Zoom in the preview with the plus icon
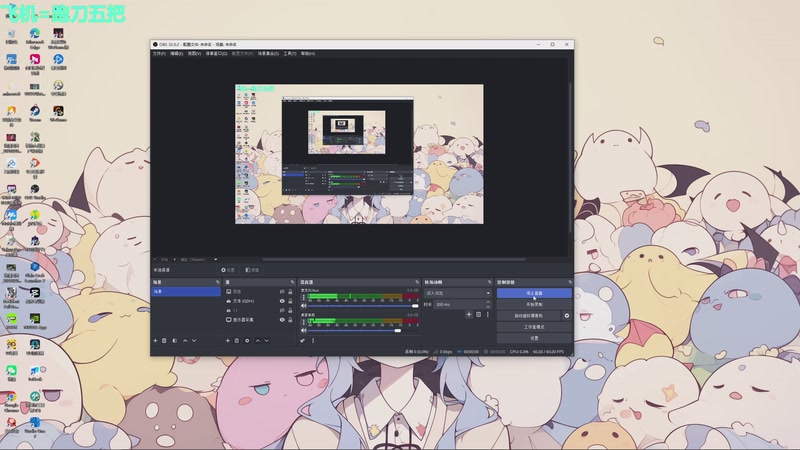Image resolution: width=800 pixels, height=450 pixels. [174, 259]
